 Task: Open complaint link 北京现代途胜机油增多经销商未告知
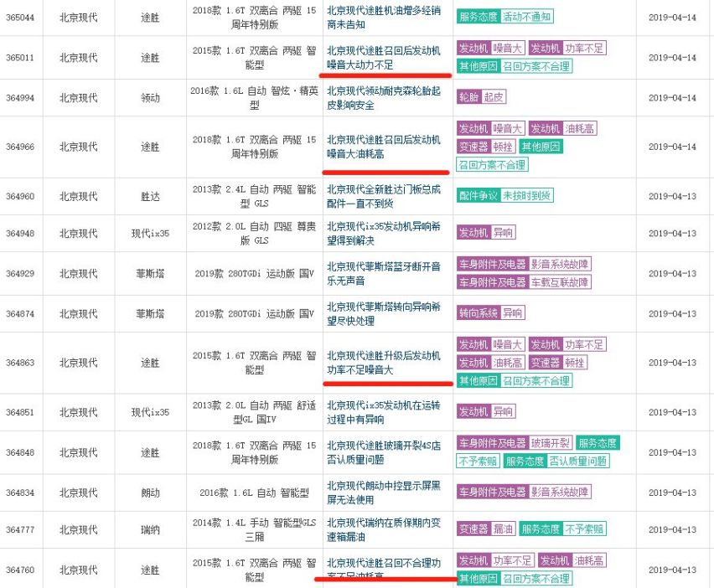384,18
